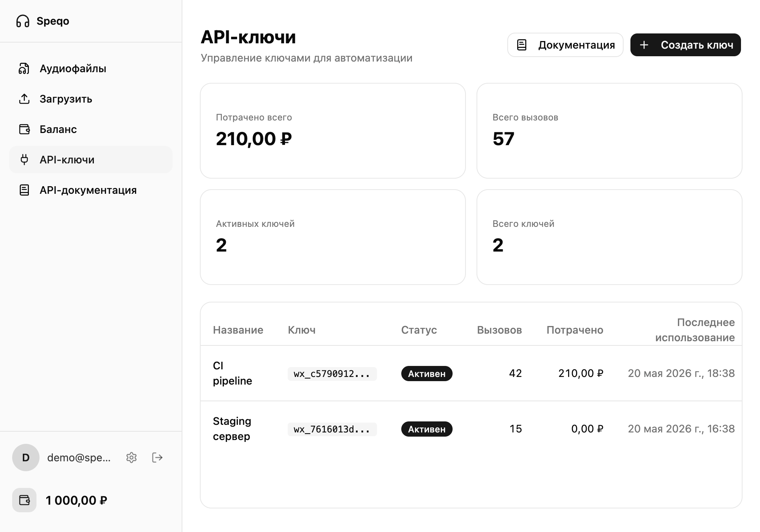Click the wallet icon beside 1 000,00 ₽
The image size is (760, 532).
(24, 500)
